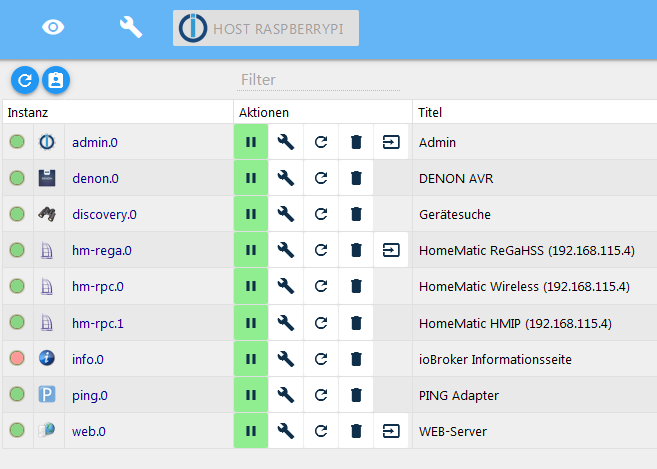Restart the discovery.0 instance

coord(321,214)
